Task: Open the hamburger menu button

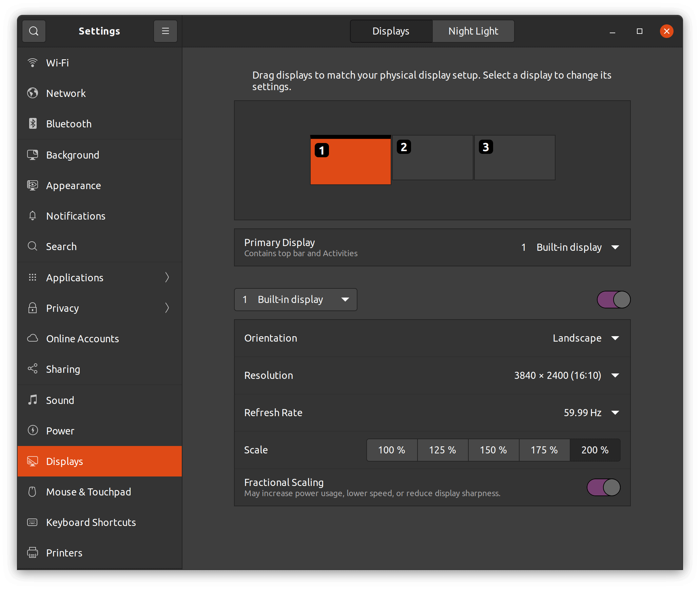Action: click(165, 31)
